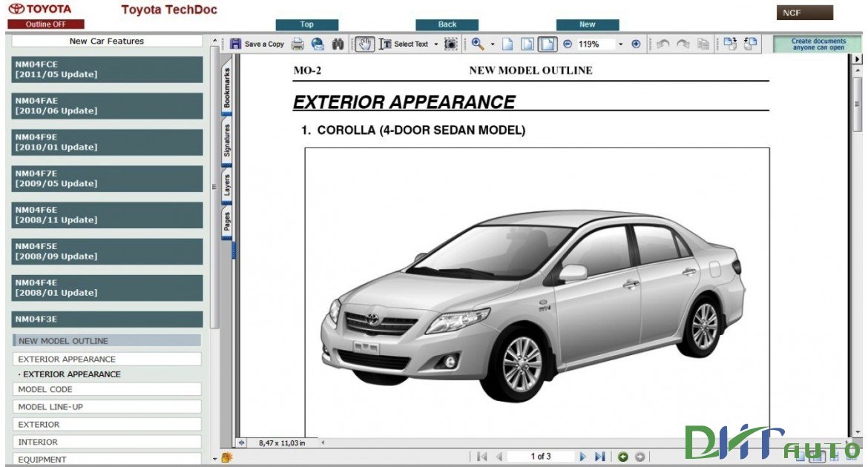
Task: Set view to Fit Width icon
Action: [548, 44]
